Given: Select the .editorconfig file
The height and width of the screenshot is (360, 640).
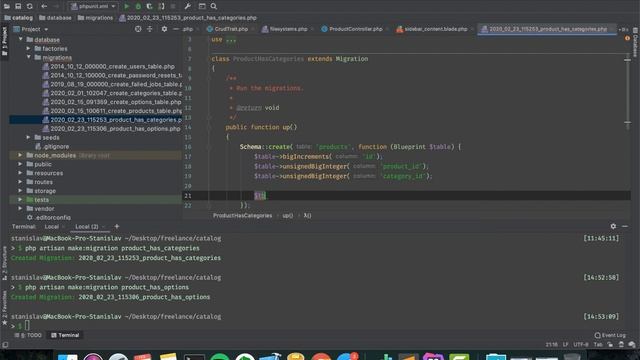Looking at the screenshot, I should tap(49, 218).
